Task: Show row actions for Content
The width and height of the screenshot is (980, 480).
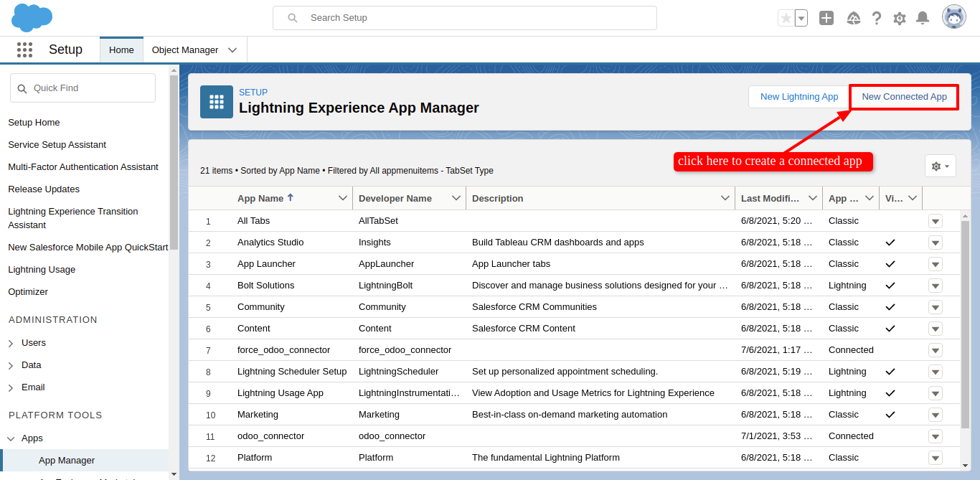Action: 936,329
